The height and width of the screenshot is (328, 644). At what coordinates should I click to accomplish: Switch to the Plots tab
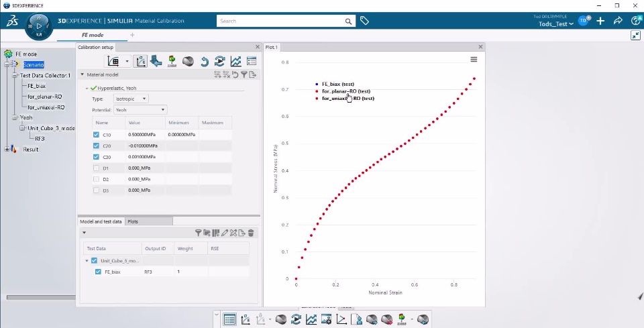[149, 221]
